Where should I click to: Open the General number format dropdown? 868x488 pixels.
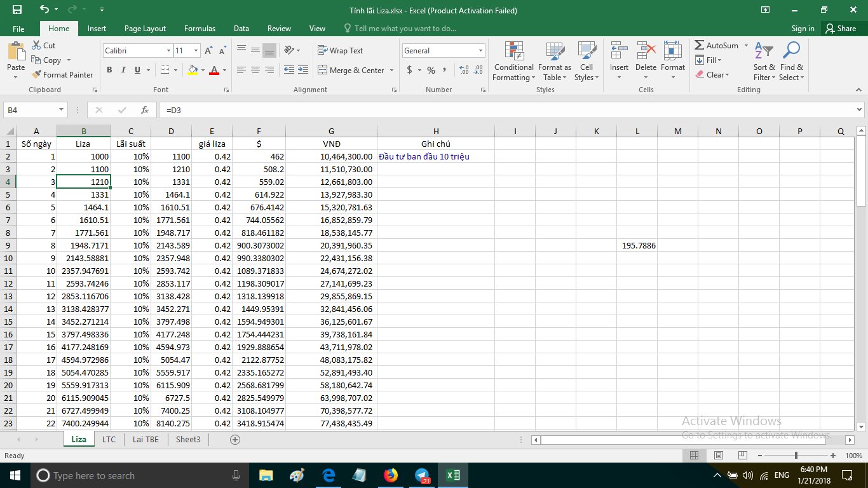[x=480, y=51]
